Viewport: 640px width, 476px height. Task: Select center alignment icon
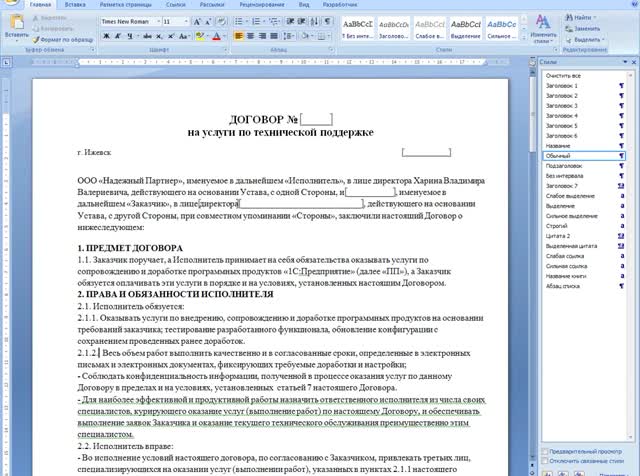point(250,36)
